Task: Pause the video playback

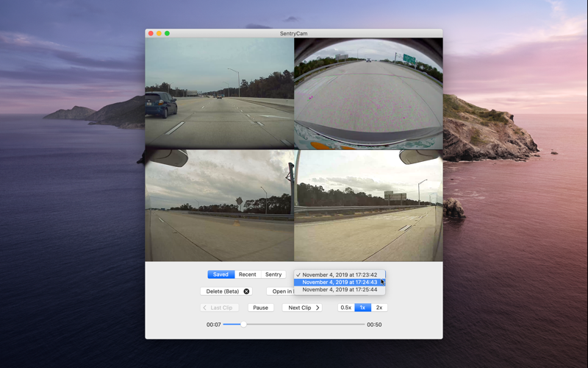Action: [x=261, y=308]
